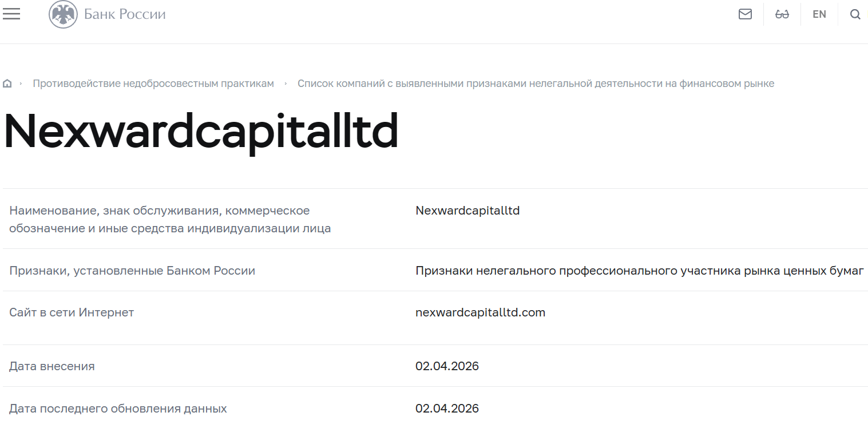The image size is (868, 428).
Task: Click the chevron between the two breadcrumb links
Action: [285, 83]
